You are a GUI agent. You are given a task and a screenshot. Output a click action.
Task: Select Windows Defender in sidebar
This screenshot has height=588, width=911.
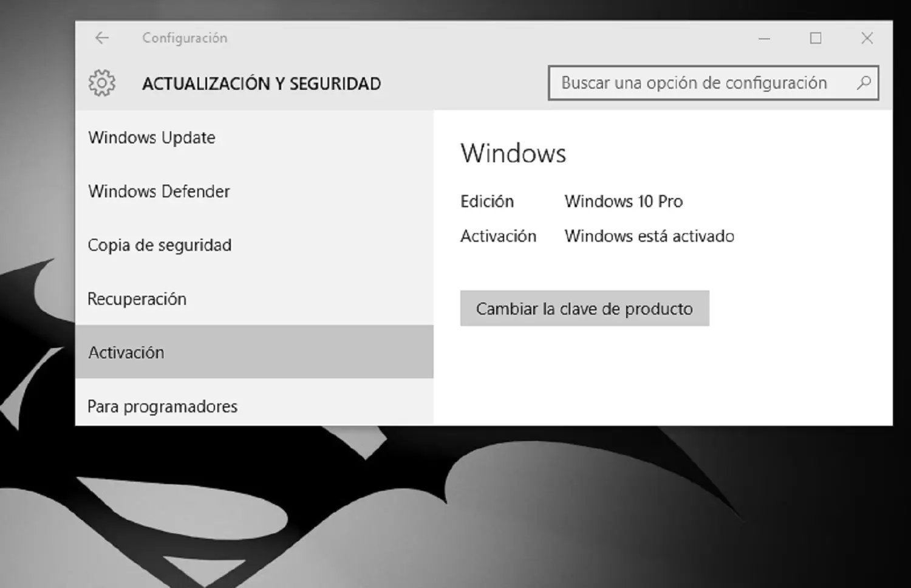tap(254, 191)
